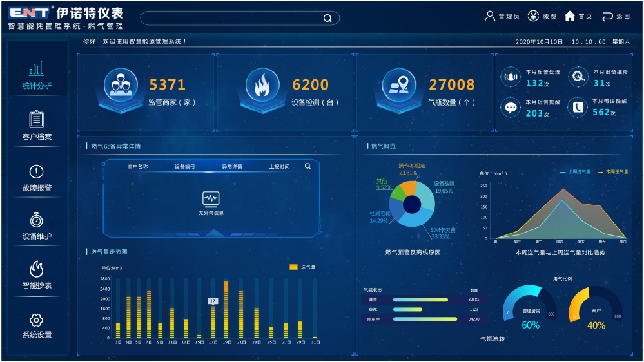Click the 本月报警处理 alarm bell icon

(511, 77)
